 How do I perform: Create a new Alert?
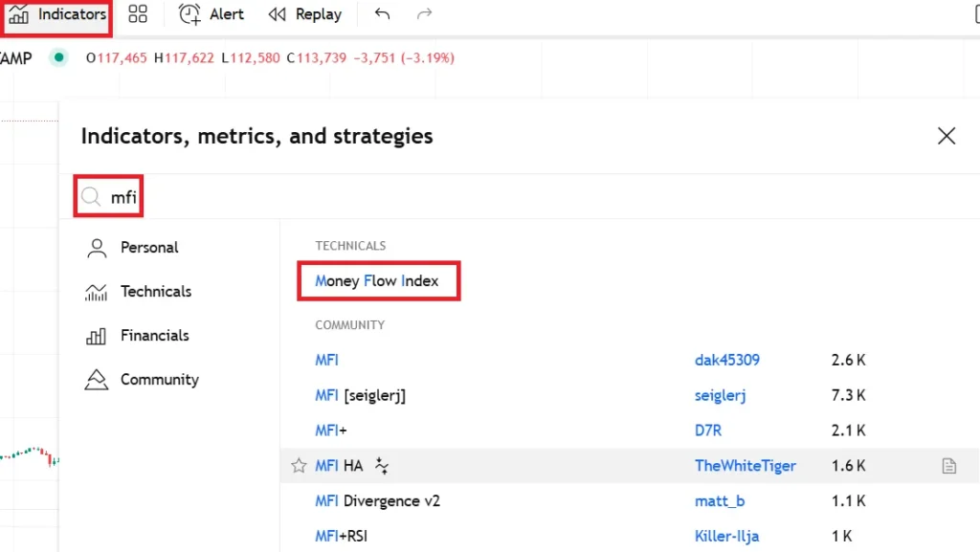pos(212,14)
